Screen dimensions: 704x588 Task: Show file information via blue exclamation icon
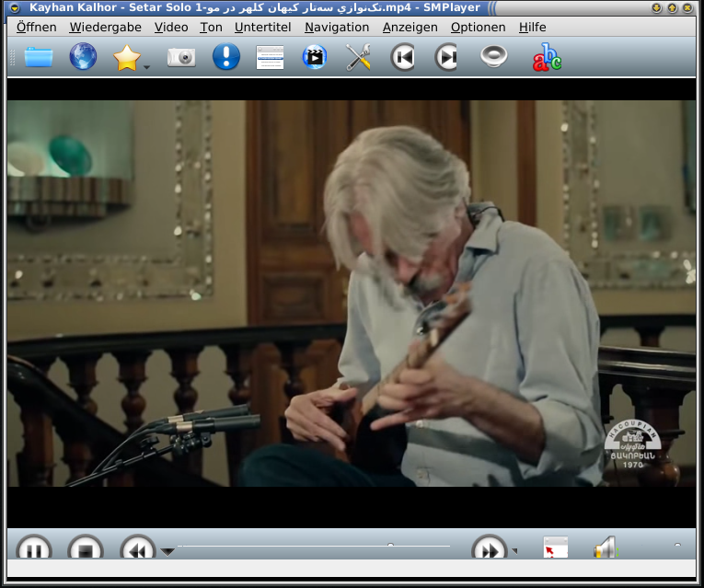225,58
